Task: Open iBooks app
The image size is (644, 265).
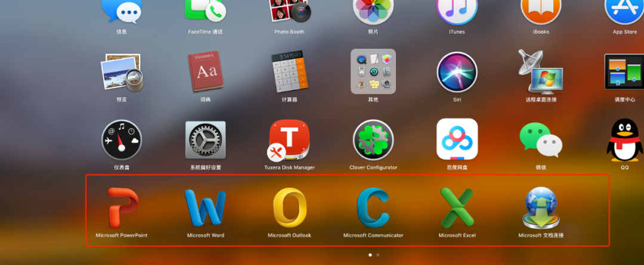Action: [x=541, y=11]
